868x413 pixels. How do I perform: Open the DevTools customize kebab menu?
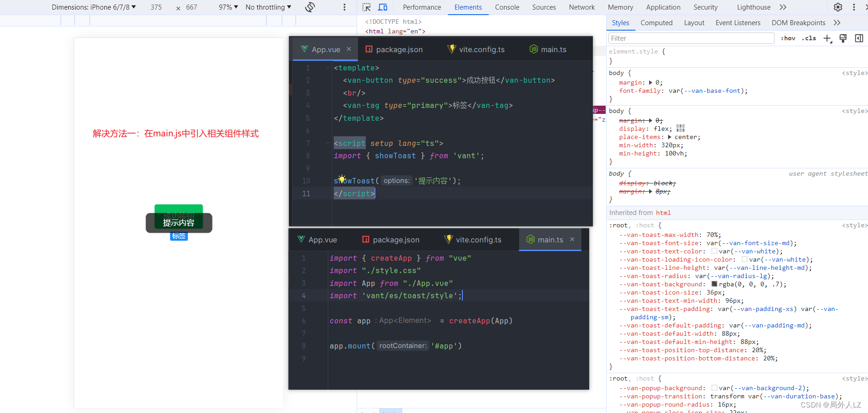tap(854, 7)
